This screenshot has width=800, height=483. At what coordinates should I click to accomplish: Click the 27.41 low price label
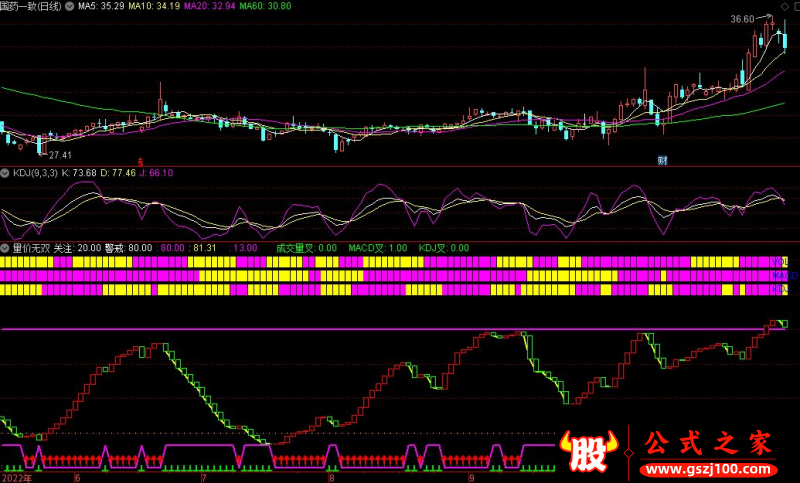(x=60, y=155)
